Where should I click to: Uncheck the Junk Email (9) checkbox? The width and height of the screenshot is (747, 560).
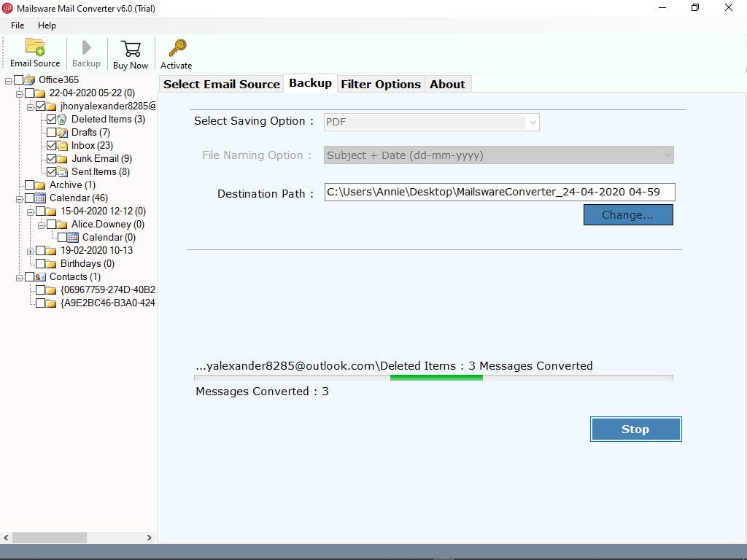click(52, 158)
